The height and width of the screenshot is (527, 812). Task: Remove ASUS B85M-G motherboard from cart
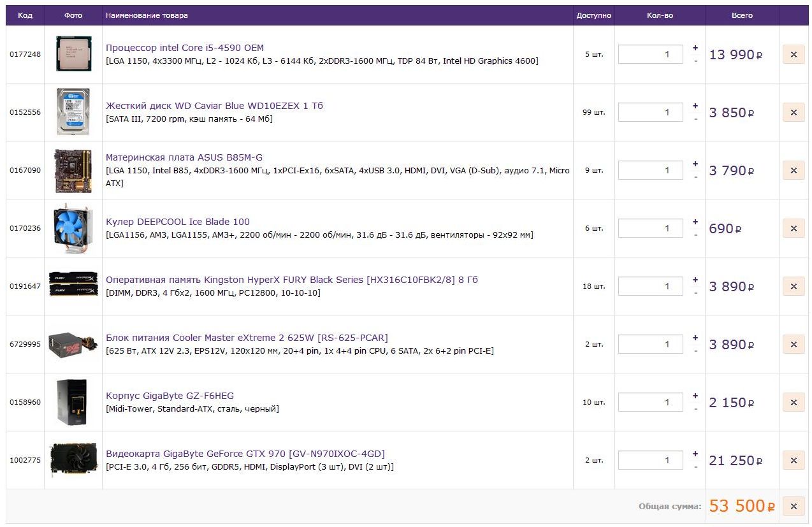[x=794, y=170]
